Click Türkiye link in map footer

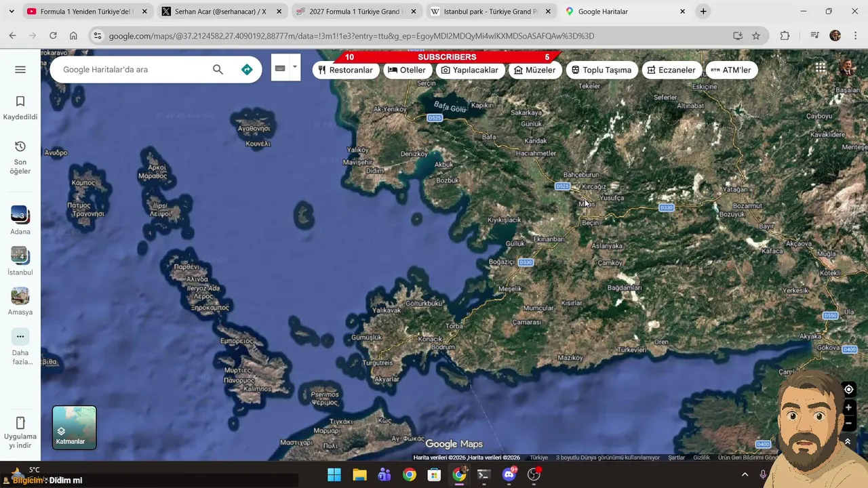click(x=538, y=457)
